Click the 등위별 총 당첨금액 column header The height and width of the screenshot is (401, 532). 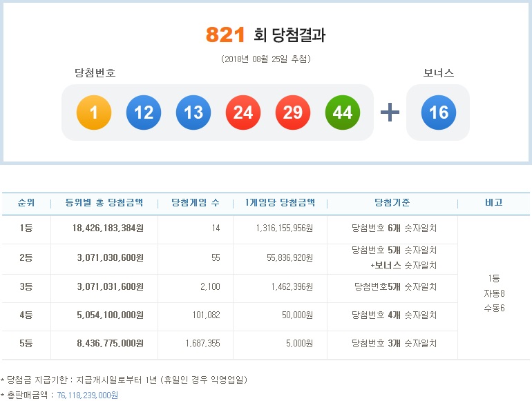pos(104,203)
